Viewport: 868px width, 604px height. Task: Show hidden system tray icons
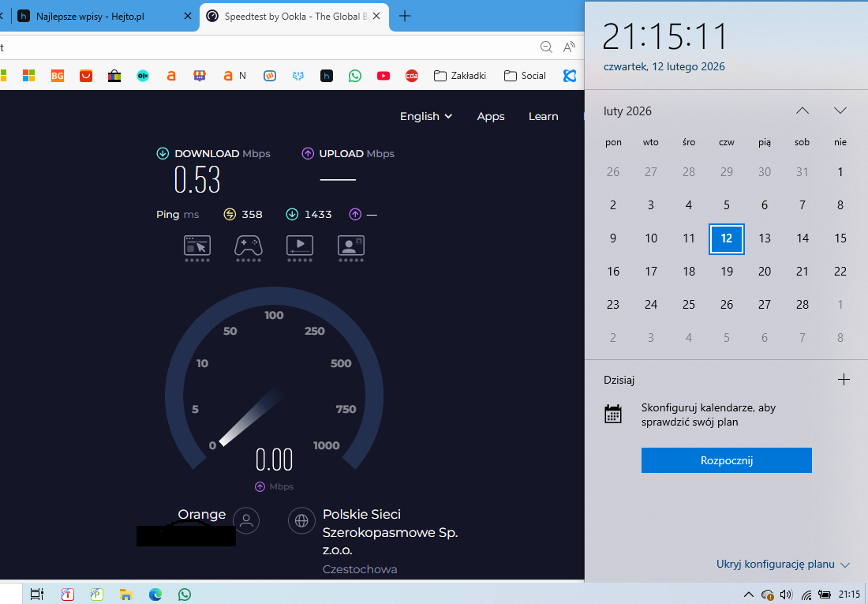point(749,594)
